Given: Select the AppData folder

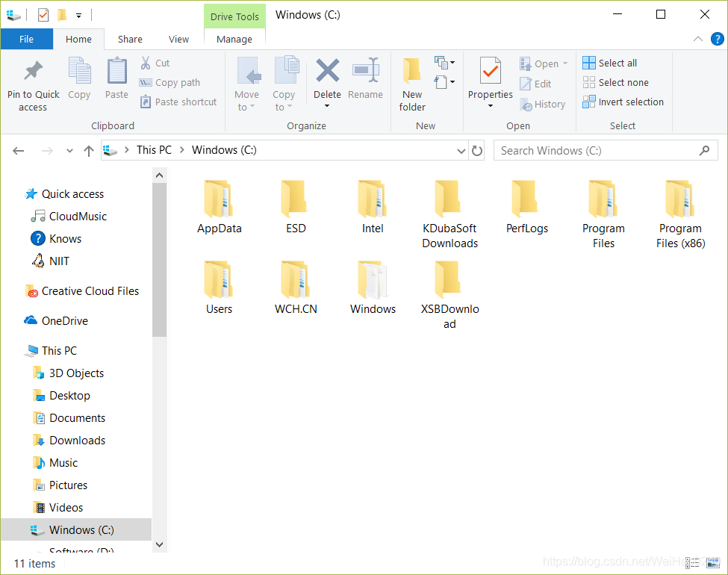Looking at the screenshot, I should pos(219,207).
